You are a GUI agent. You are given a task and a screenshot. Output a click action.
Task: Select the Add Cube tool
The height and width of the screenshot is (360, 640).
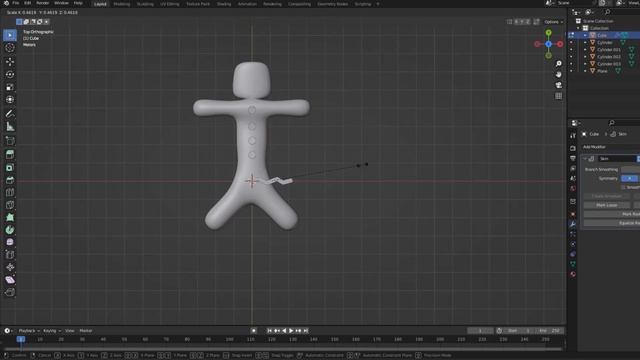(10, 141)
